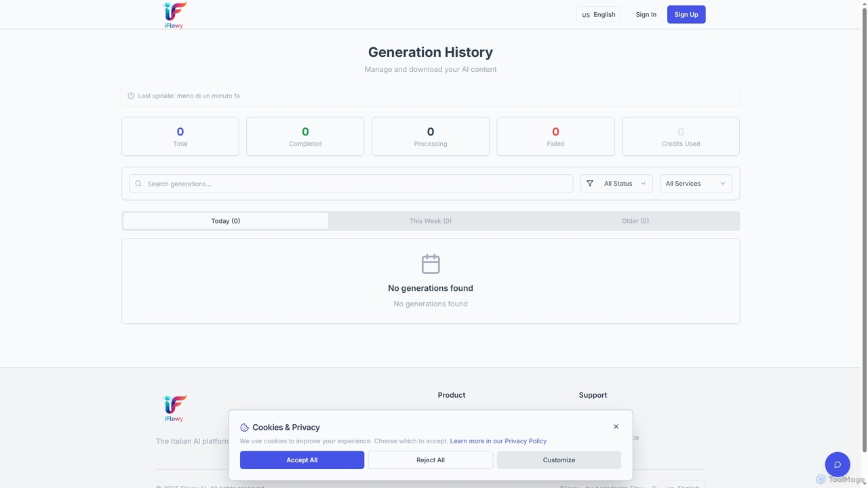Click the 'Last update: meno di un minuto fa' text
The height and width of the screenshot is (488, 868).
point(189,96)
